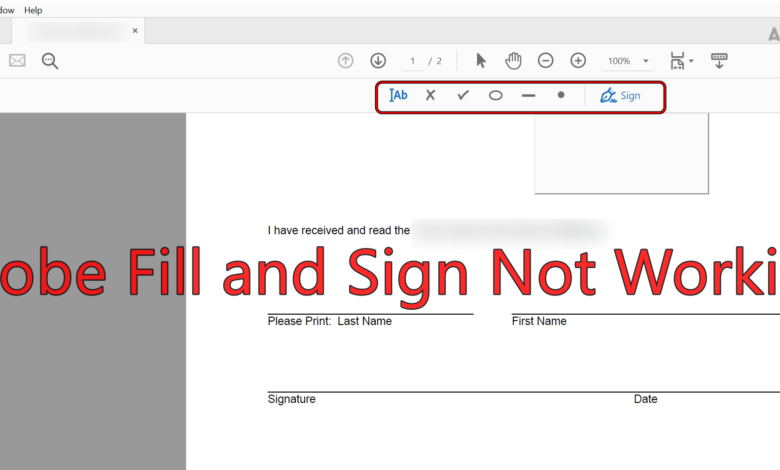Viewport: 780px width, 470px height.
Task: Go to previous page arrow
Action: pyautogui.click(x=345, y=61)
